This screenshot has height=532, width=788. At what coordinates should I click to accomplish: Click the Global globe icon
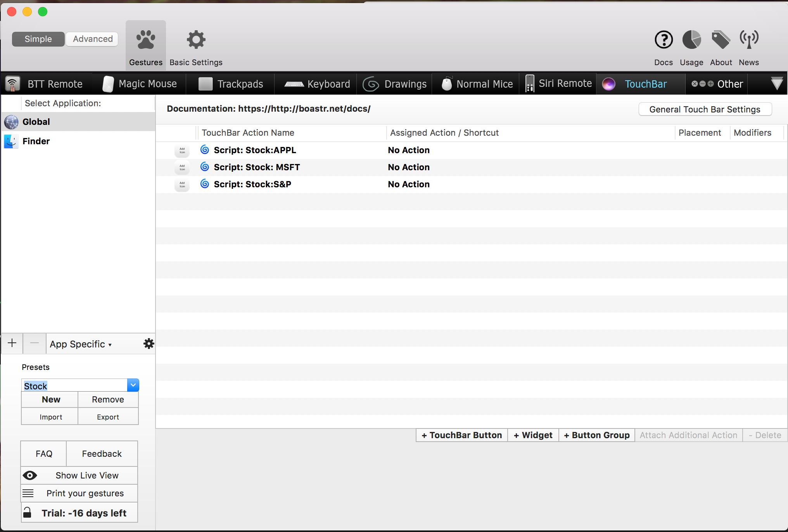coord(11,122)
